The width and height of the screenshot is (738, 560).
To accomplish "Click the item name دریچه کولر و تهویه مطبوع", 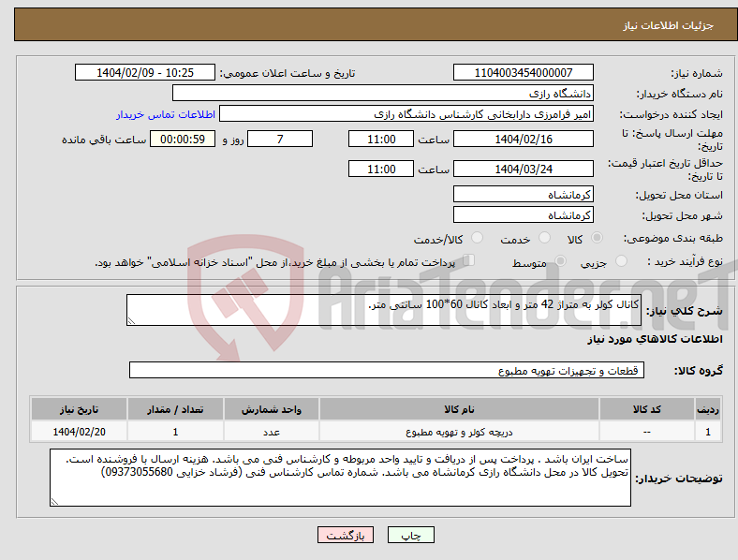I will click(x=459, y=432).
